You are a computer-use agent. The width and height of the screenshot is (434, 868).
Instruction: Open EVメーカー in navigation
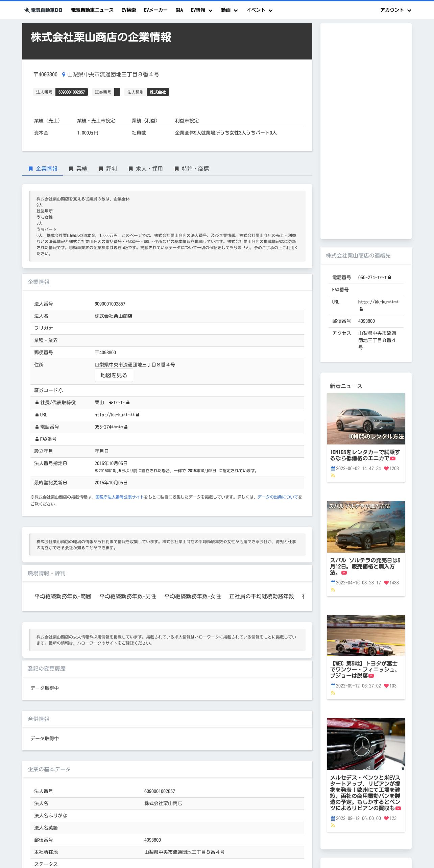pyautogui.click(x=156, y=10)
